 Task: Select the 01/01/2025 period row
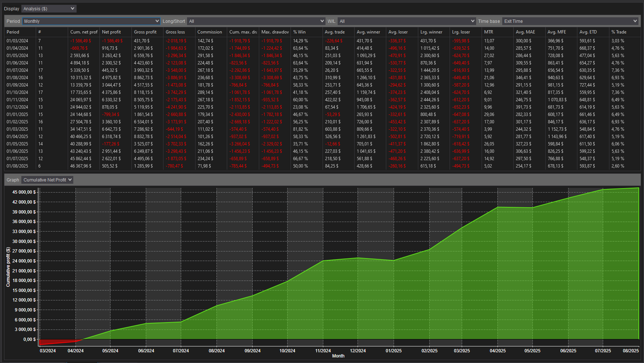click(x=322, y=114)
